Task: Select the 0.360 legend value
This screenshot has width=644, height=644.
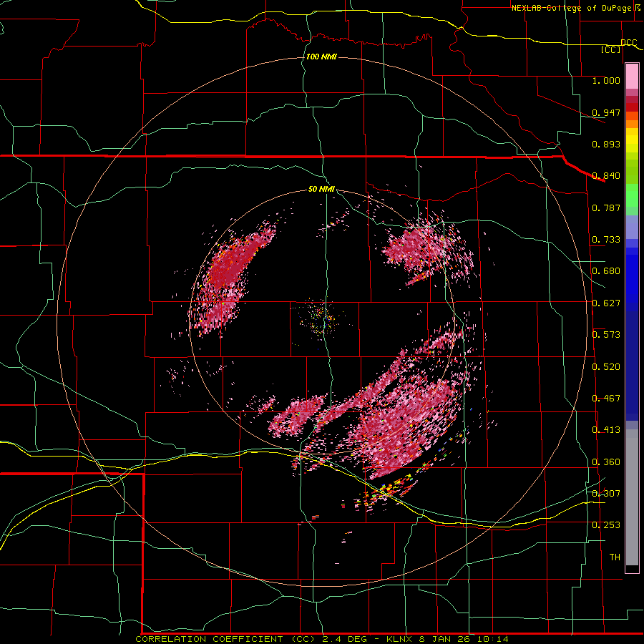Action: pyautogui.click(x=606, y=462)
